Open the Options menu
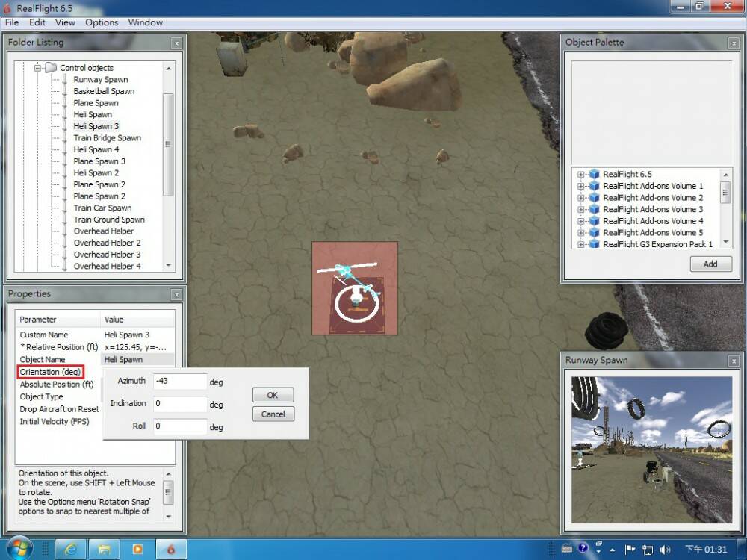This screenshot has width=747, height=560. pos(102,22)
